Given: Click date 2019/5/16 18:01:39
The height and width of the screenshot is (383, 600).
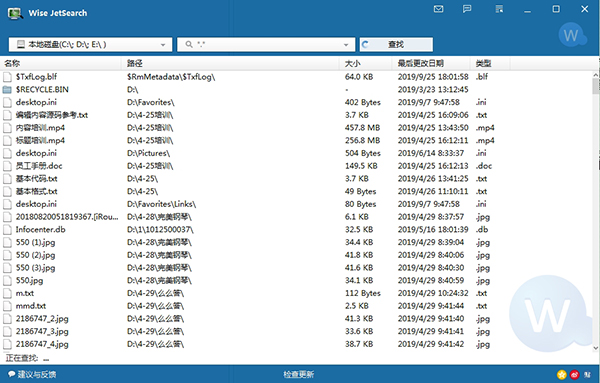Looking at the screenshot, I should coord(433,230).
